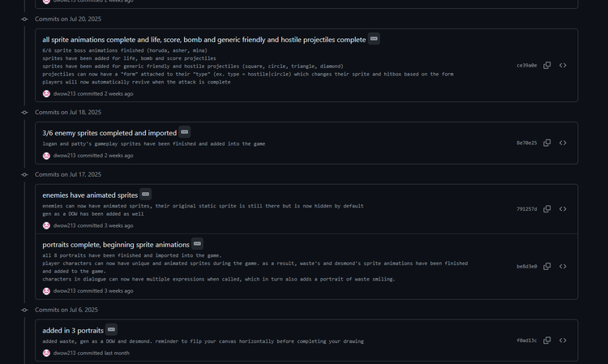Browse repository at commit ce39a0e

point(563,65)
